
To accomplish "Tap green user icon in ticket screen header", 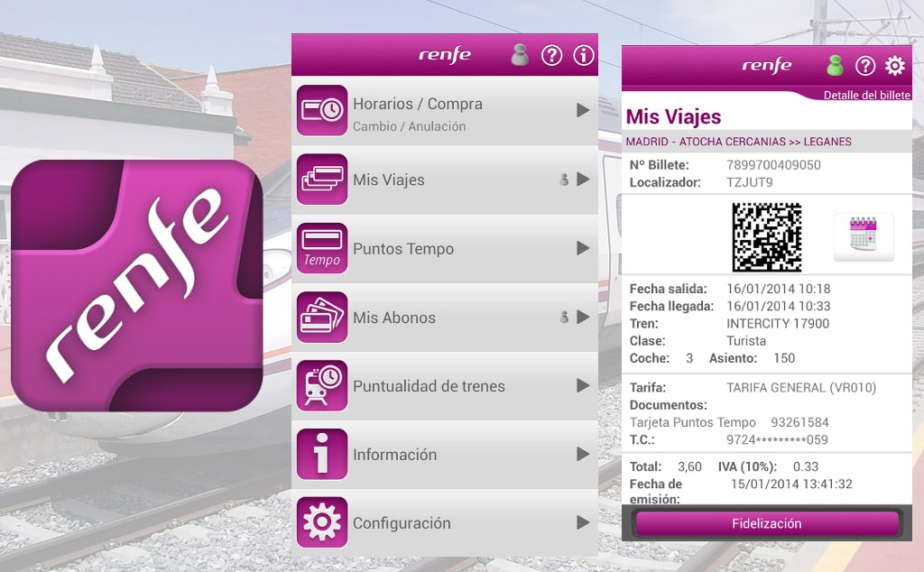I will click(835, 65).
